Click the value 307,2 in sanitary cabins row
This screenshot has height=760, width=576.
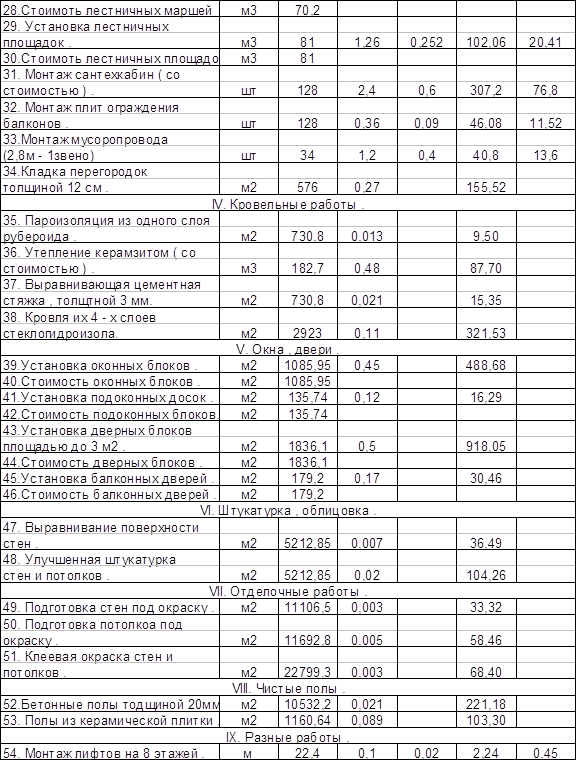point(486,90)
